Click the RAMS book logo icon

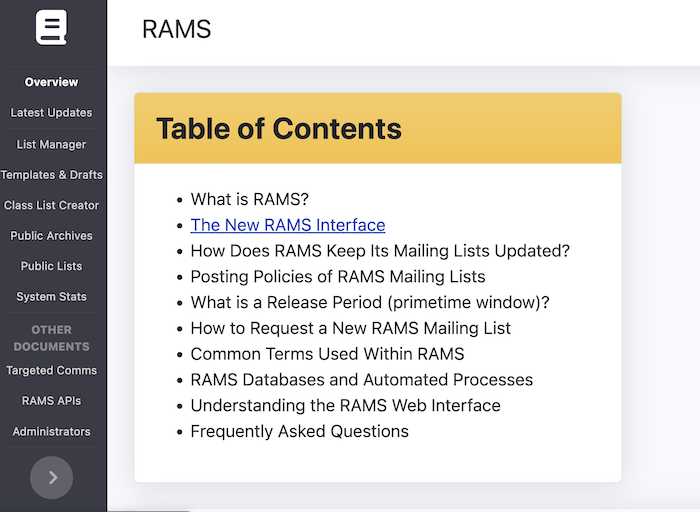pos(51,27)
